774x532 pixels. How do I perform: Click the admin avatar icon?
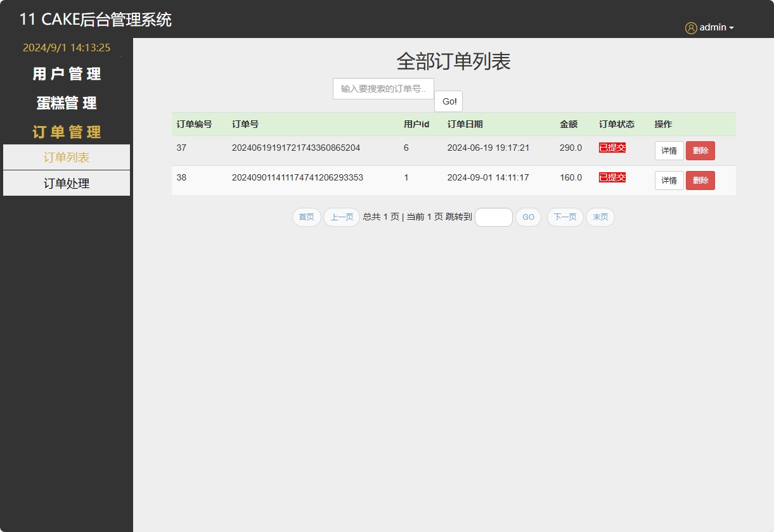690,27
